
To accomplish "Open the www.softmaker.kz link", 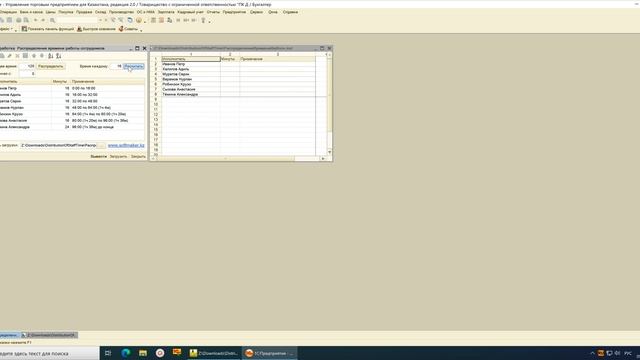I will pyautogui.click(x=126, y=145).
